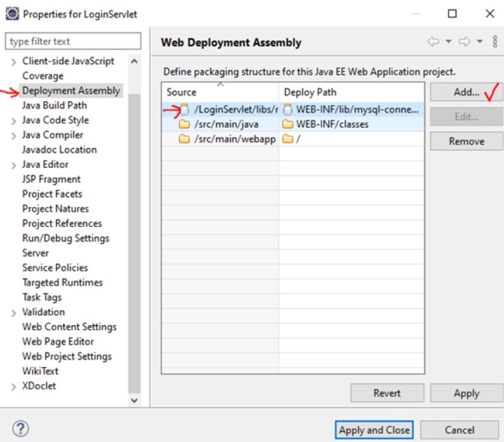
Task: Click the Remove button
Action: pos(466,141)
